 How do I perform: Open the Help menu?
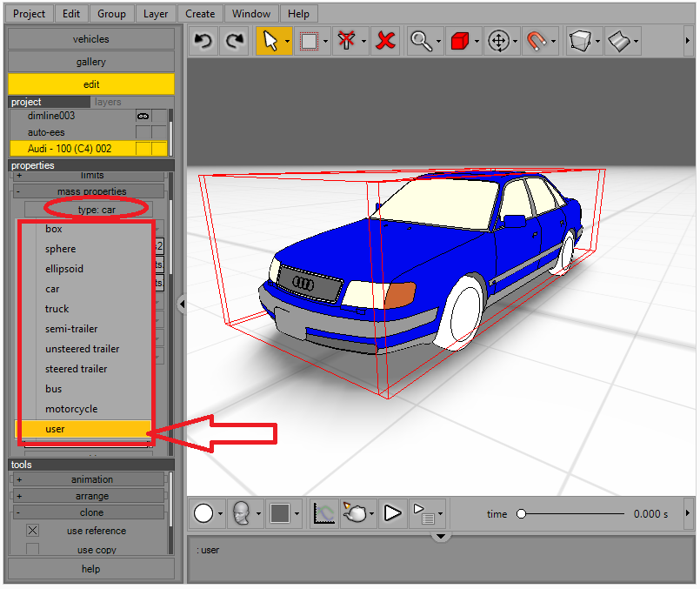click(298, 14)
